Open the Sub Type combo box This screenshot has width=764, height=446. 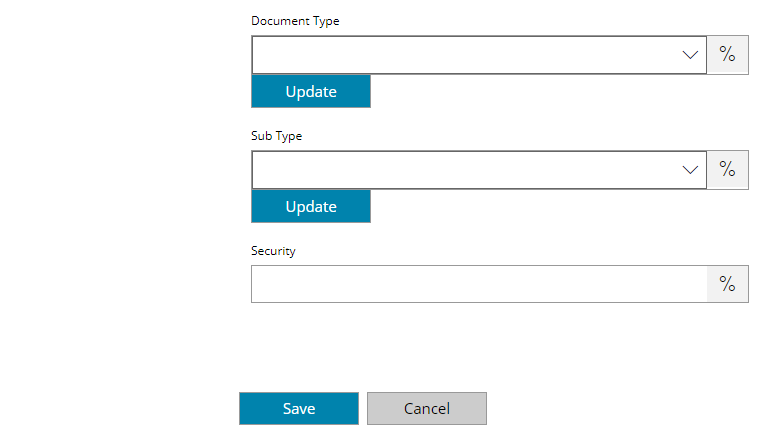[x=479, y=170]
